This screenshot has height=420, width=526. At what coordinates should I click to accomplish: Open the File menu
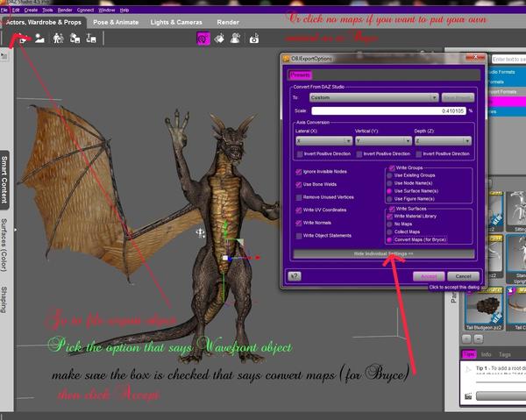pyautogui.click(x=6, y=10)
